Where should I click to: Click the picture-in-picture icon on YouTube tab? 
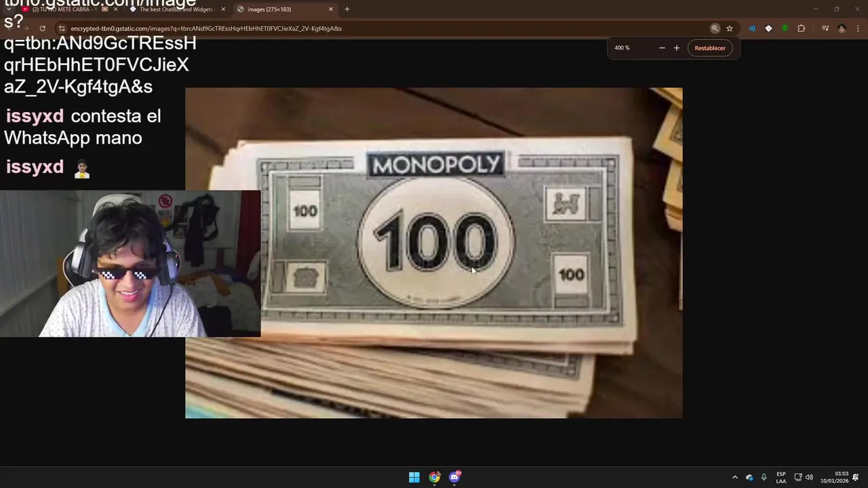click(104, 9)
